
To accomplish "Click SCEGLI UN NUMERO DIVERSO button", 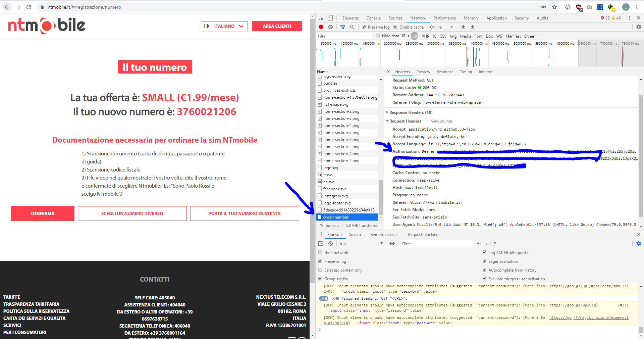I will pyautogui.click(x=132, y=213).
